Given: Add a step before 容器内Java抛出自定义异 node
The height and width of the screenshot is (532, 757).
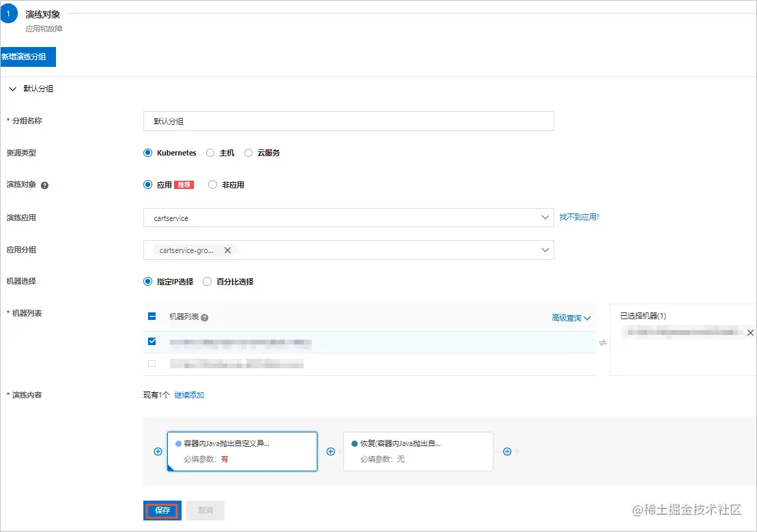Looking at the screenshot, I should point(158,452).
